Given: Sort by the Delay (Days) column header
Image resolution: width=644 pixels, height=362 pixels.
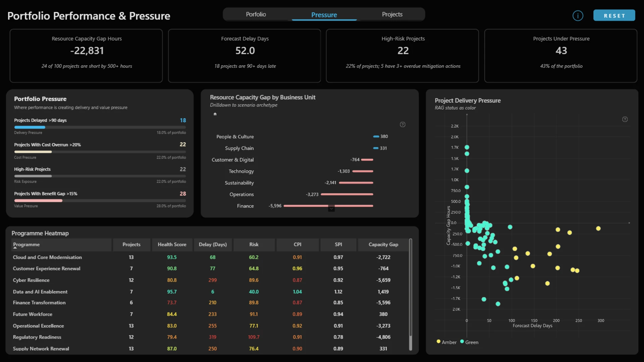Looking at the screenshot, I should point(213,245).
